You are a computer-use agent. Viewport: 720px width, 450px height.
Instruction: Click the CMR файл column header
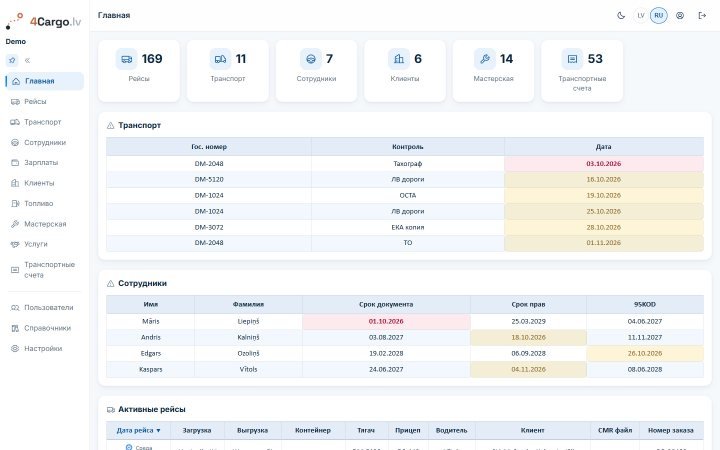pyautogui.click(x=615, y=430)
